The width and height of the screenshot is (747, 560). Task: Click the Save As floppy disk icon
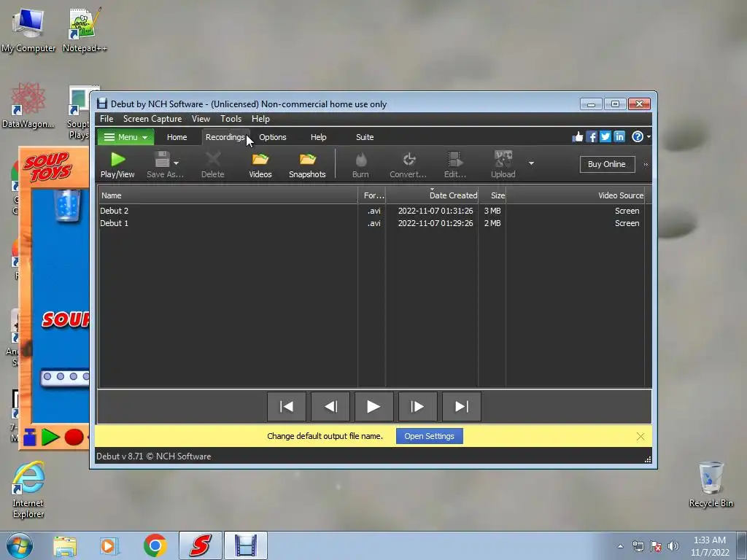click(x=162, y=159)
